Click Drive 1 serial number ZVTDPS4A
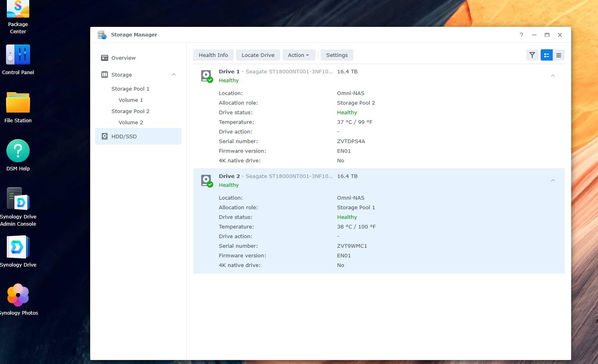Viewport: 598px width, 364px height. (351, 141)
